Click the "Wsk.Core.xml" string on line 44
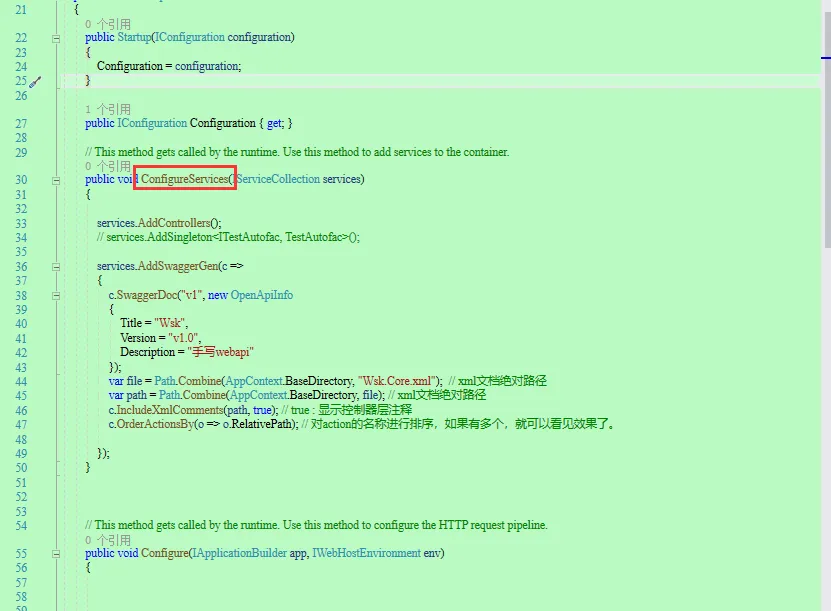 397,381
